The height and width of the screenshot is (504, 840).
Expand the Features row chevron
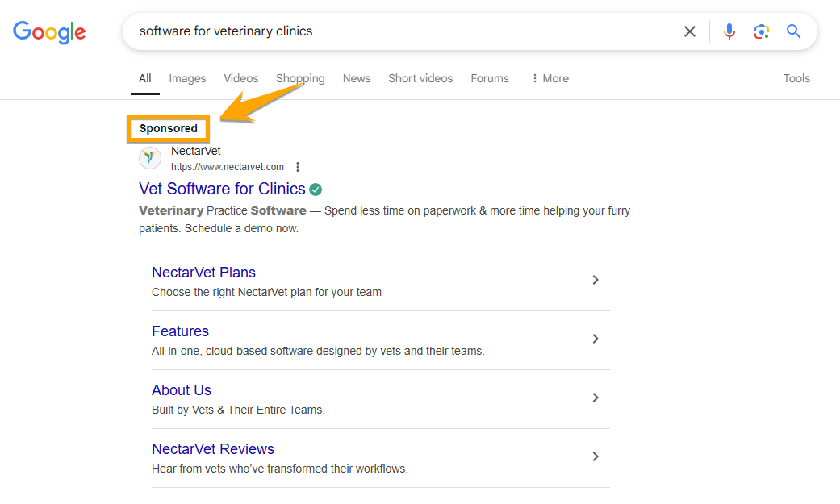(596, 339)
